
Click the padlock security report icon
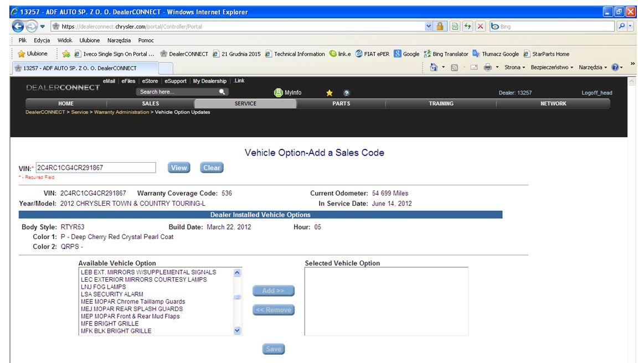[440, 27]
